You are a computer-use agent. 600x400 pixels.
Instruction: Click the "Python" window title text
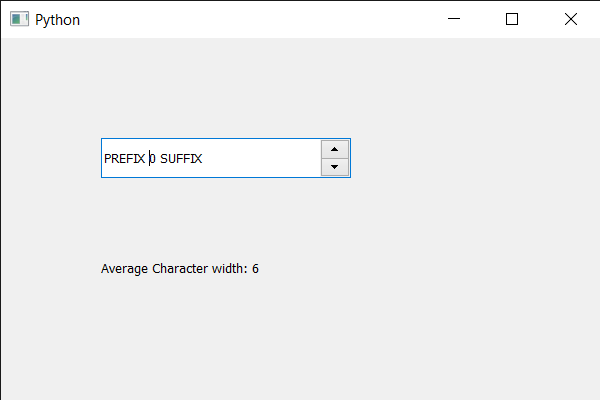coord(58,19)
